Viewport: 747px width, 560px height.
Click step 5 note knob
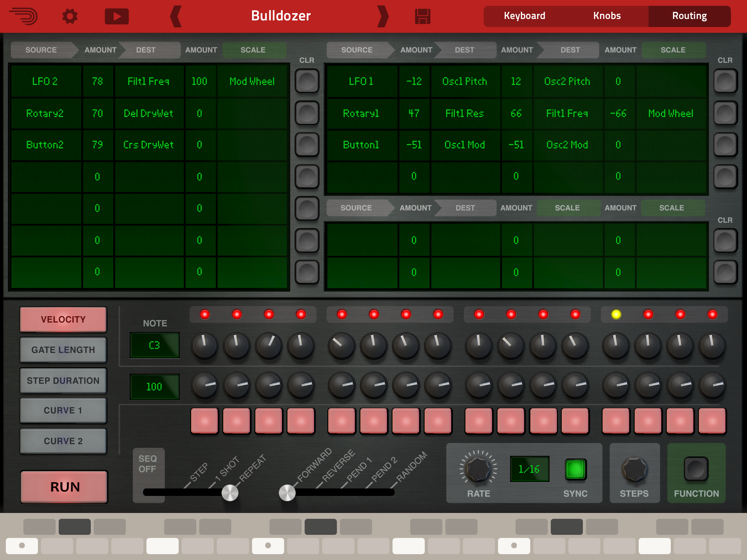point(342,345)
